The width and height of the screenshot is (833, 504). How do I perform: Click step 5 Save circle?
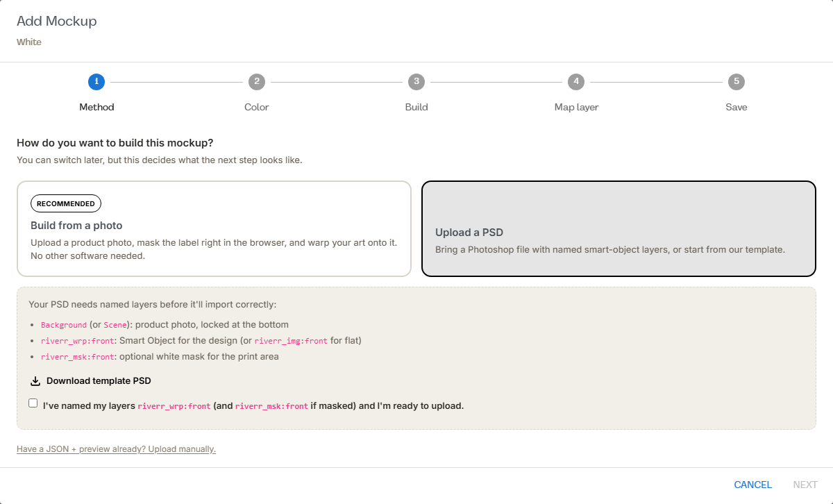(x=737, y=82)
